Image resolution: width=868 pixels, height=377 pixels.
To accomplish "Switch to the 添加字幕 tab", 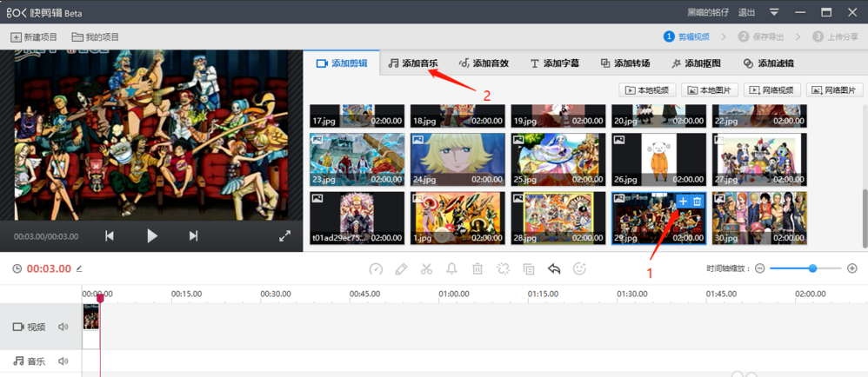I will (x=554, y=63).
